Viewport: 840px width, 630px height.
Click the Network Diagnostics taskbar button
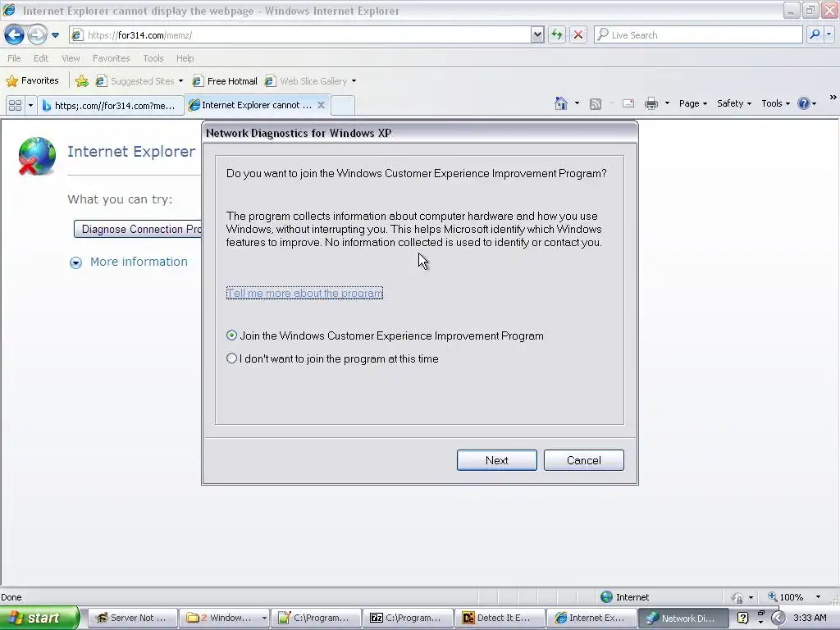[682, 618]
